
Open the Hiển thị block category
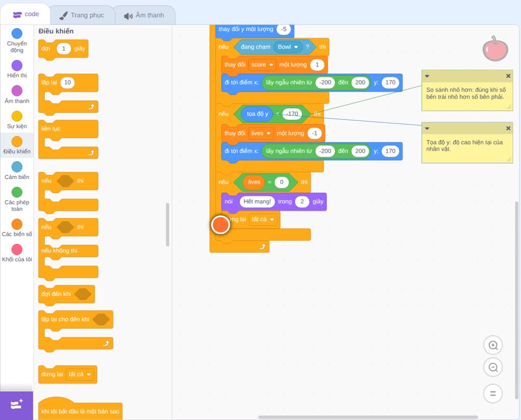click(17, 69)
